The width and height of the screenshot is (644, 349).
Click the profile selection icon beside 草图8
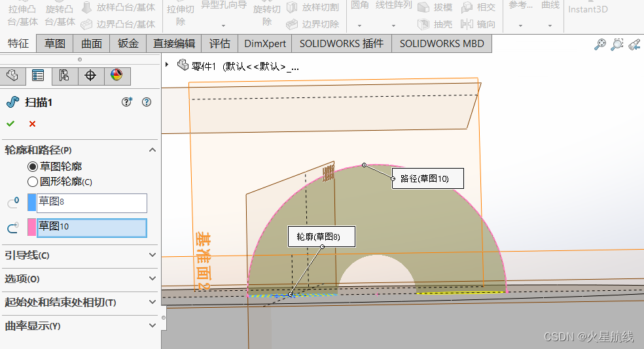(x=13, y=203)
